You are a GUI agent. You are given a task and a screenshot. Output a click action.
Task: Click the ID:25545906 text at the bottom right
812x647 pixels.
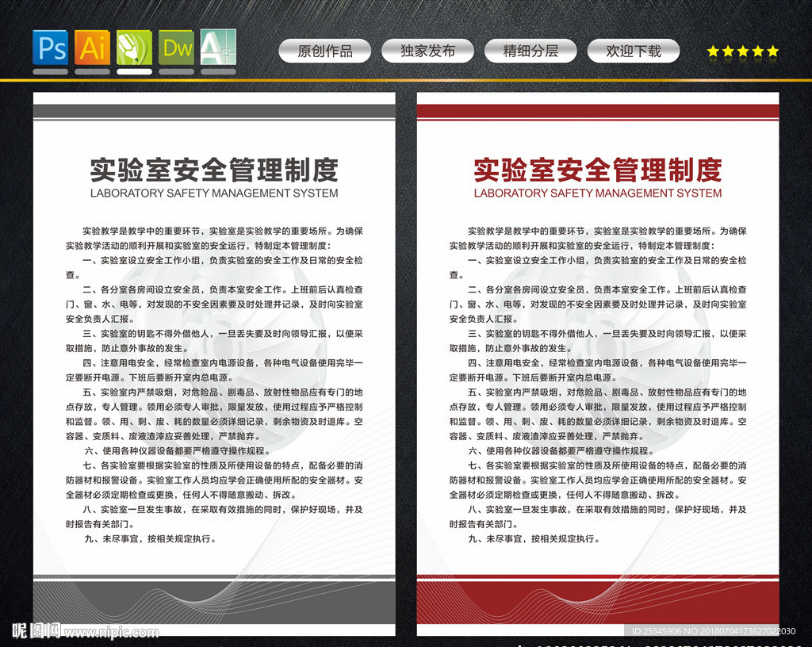[x=657, y=631]
